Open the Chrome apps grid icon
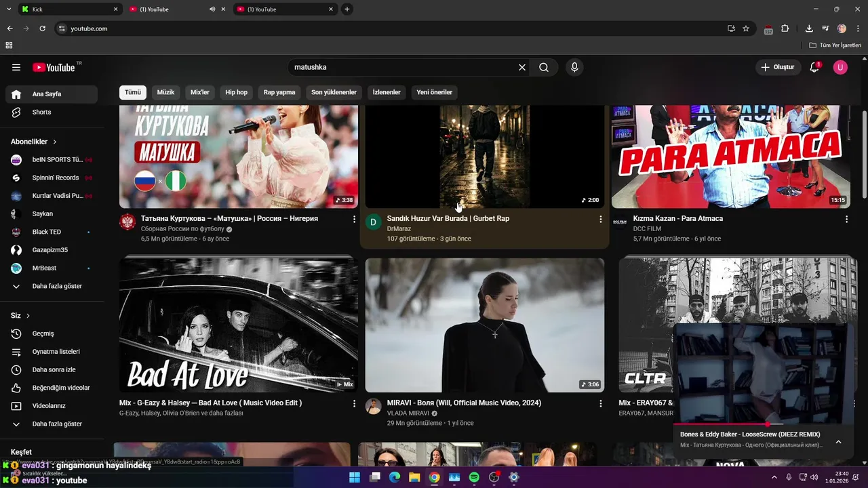868x488 pixels. coord(9,45)
